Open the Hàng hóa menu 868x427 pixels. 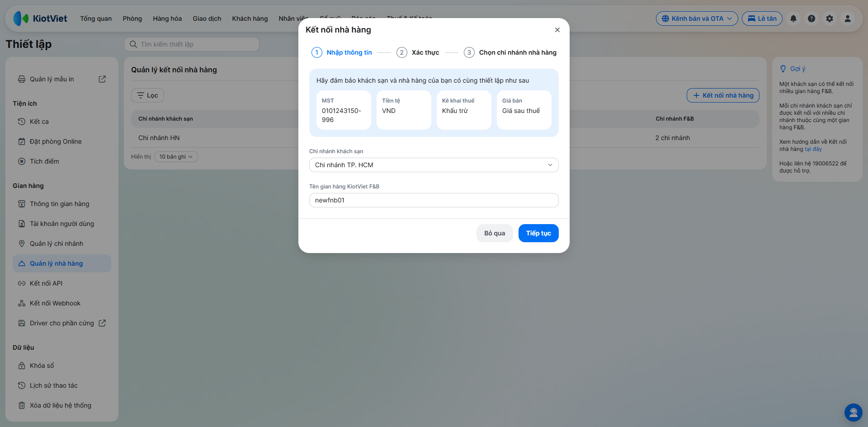[x=167, y=19]
